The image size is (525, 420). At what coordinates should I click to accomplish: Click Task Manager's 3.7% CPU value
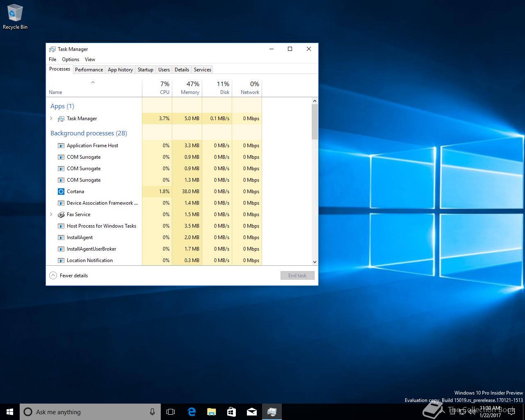[164, 119]
